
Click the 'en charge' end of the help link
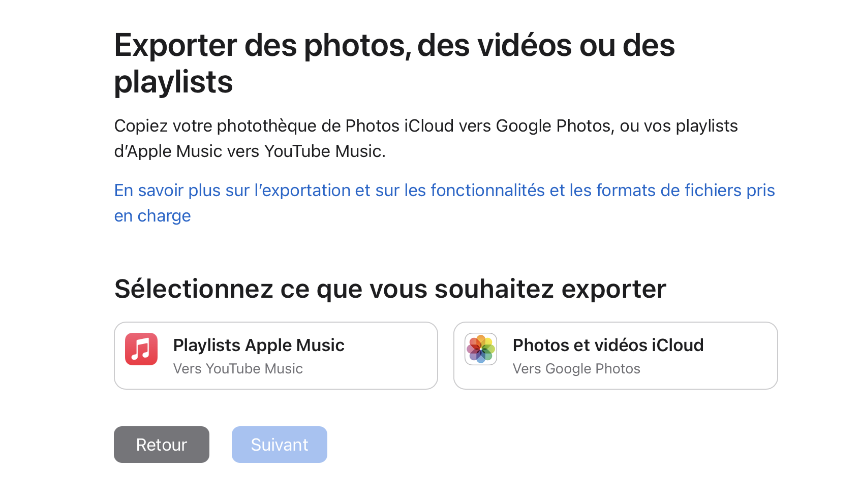152,216
